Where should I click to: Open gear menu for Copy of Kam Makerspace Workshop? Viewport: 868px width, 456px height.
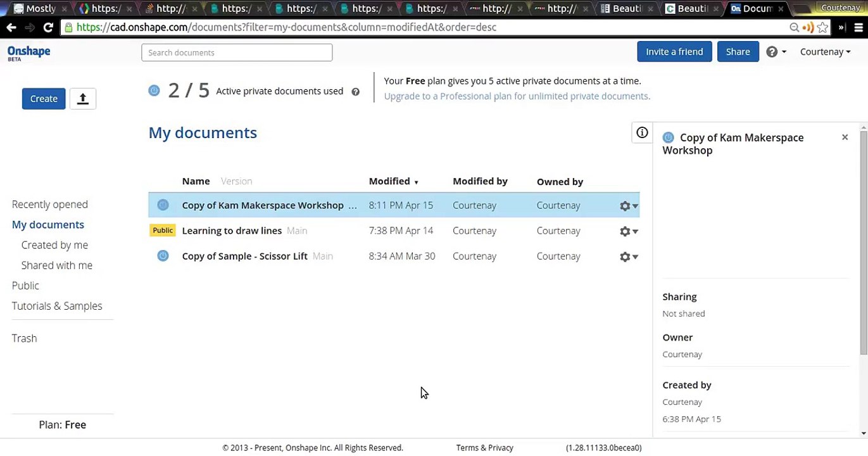pos(629,206)
